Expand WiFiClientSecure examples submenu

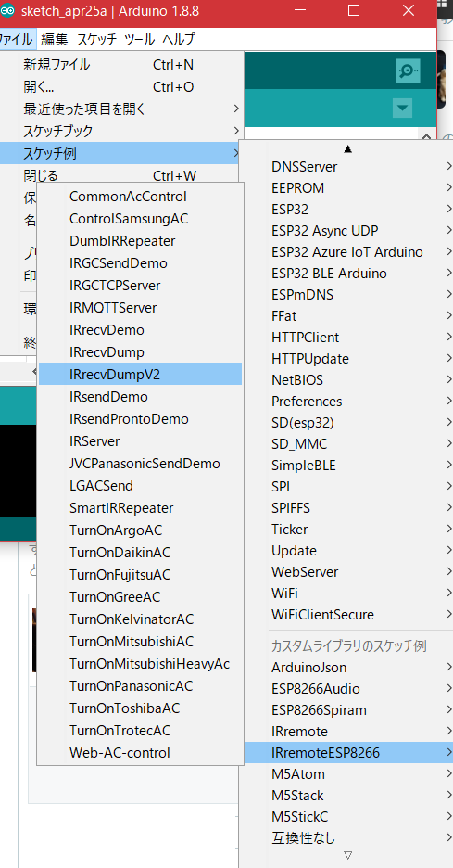(x=348, y=615)
